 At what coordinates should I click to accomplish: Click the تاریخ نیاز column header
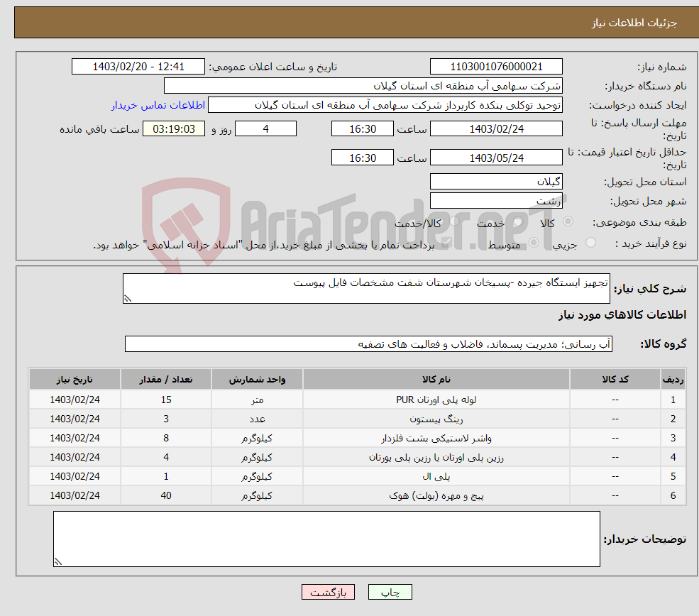(x=75, y=379)
